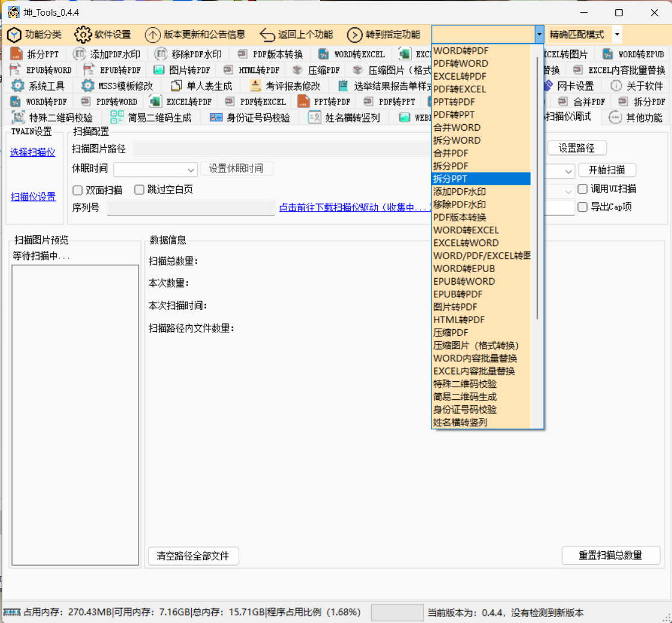Select 简易二维码生成 QR icon tab
Screen dimensions: 672x623
pos(117,118)
